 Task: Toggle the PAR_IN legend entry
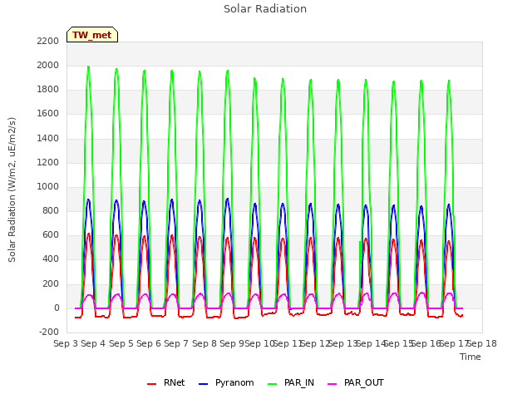pyautogui.click(x=291, y=383)
